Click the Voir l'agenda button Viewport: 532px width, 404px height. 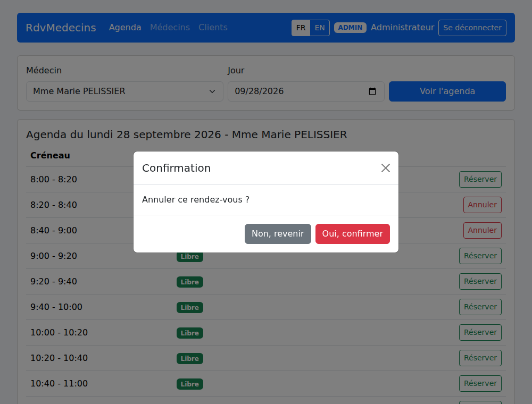(447, 91)
